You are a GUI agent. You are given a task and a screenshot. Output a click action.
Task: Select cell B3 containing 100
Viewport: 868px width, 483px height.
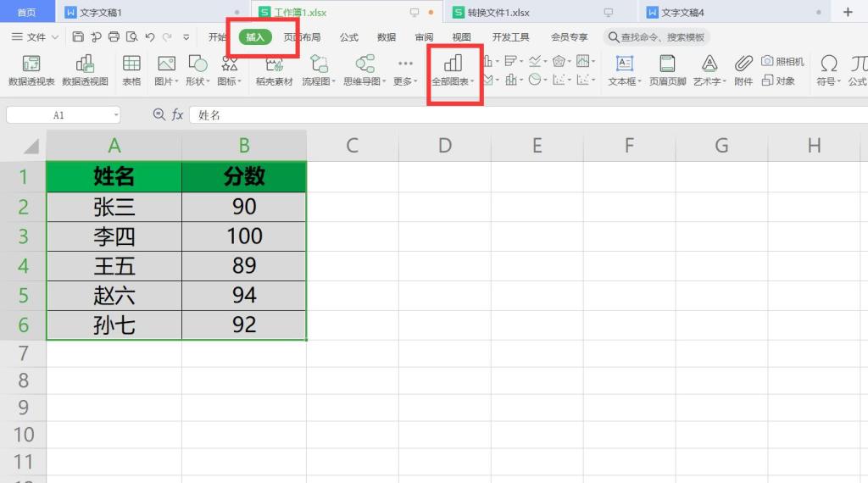coord(244,236)
